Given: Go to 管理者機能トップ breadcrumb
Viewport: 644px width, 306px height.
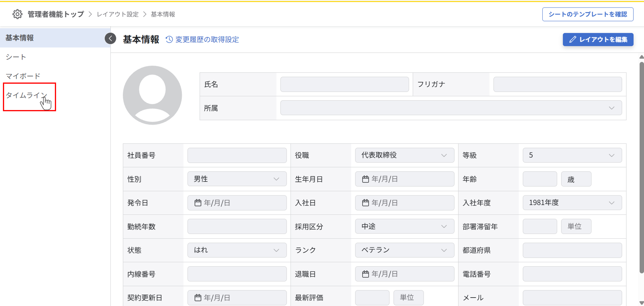Looking at the screenshot, I should pos(56,14).
